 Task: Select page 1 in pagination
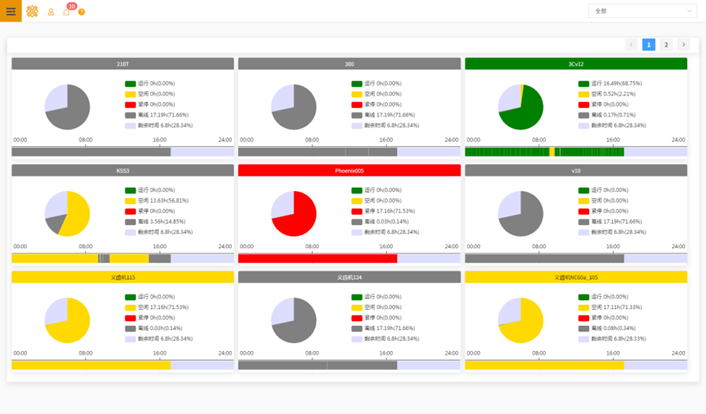[649, 45]
